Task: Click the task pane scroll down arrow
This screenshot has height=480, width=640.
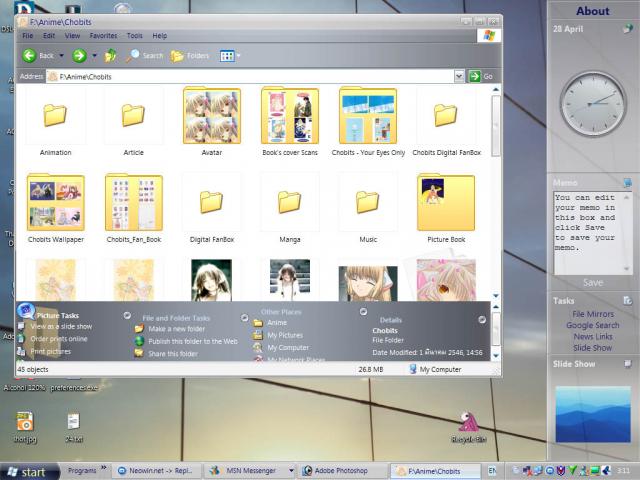Action: [x=496, y=356]
